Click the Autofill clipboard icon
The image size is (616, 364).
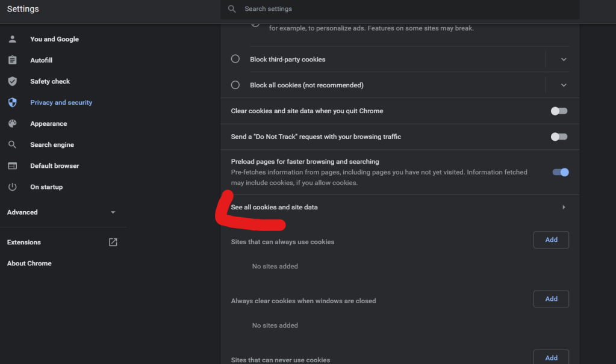12,60
